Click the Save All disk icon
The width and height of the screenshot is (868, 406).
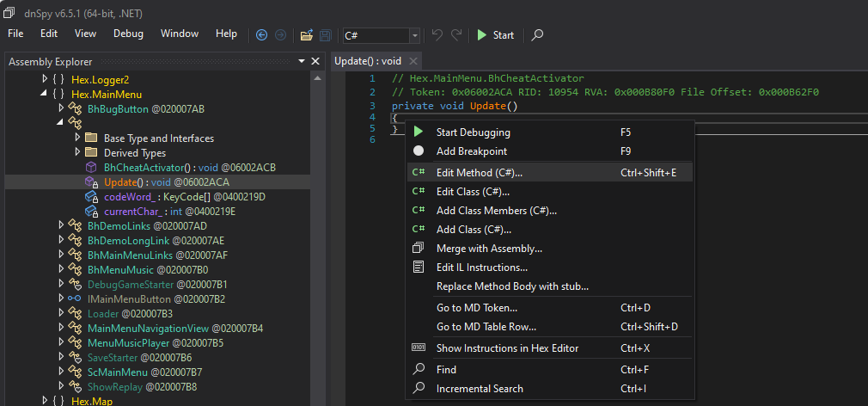point(325,35)
